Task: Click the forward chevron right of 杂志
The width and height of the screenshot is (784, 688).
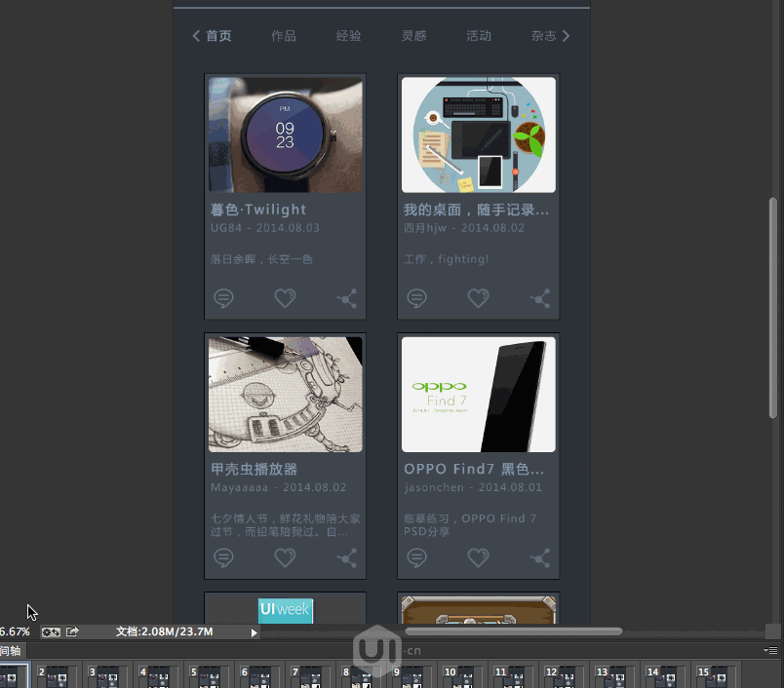Action: [568, 35]
